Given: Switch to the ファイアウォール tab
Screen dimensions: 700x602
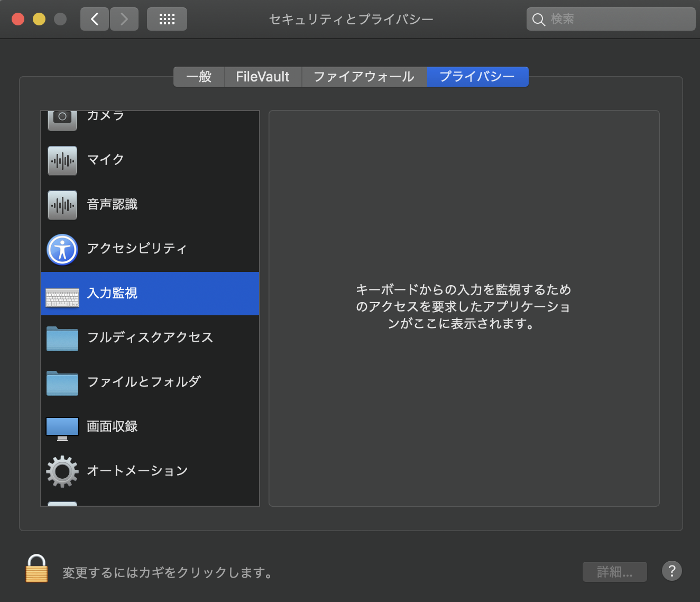Looking at the screenshot, I should coord(364,77).
